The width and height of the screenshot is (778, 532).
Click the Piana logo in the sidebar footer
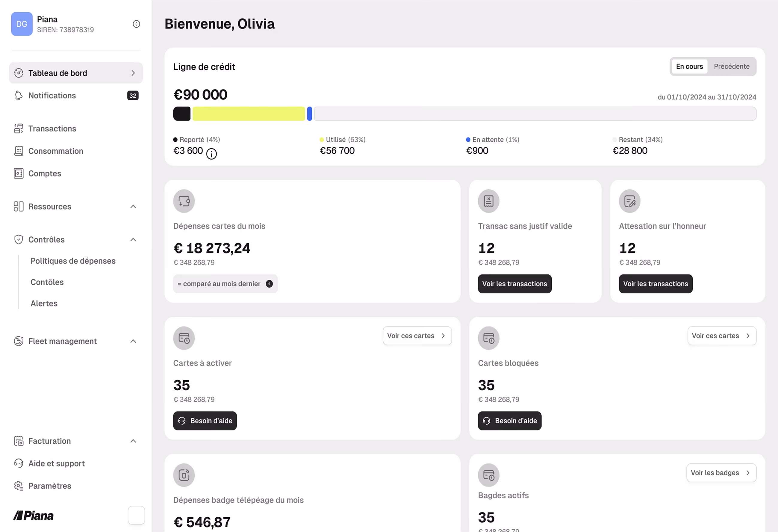pyautogui.click(x=34, y=516)
